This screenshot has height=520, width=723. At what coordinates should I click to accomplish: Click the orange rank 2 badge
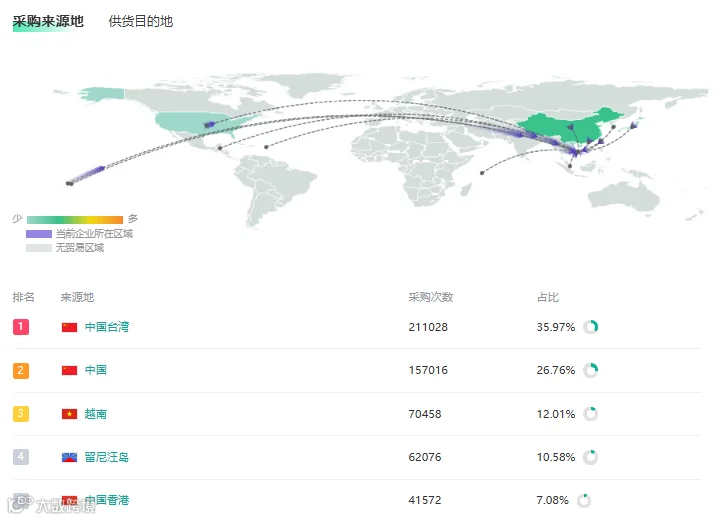[x=21, y=370]
